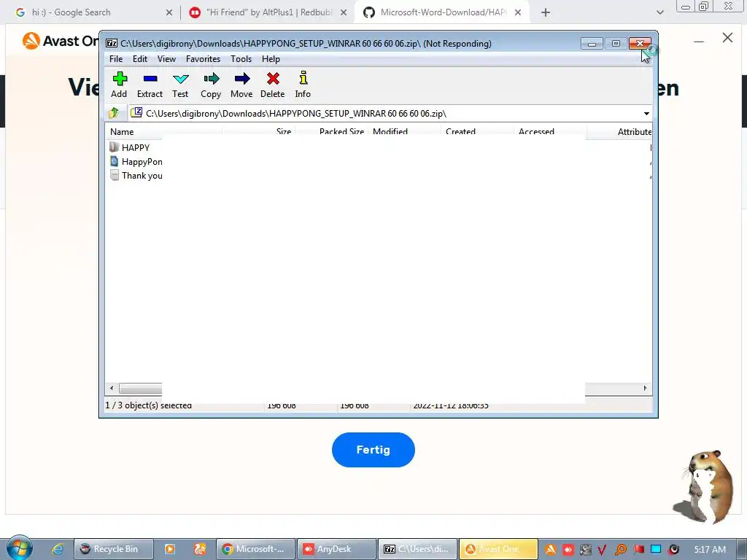This screenshot has height=560, width=747.
Task: Click the 7-Zip title bar icon
Action: 112,43
